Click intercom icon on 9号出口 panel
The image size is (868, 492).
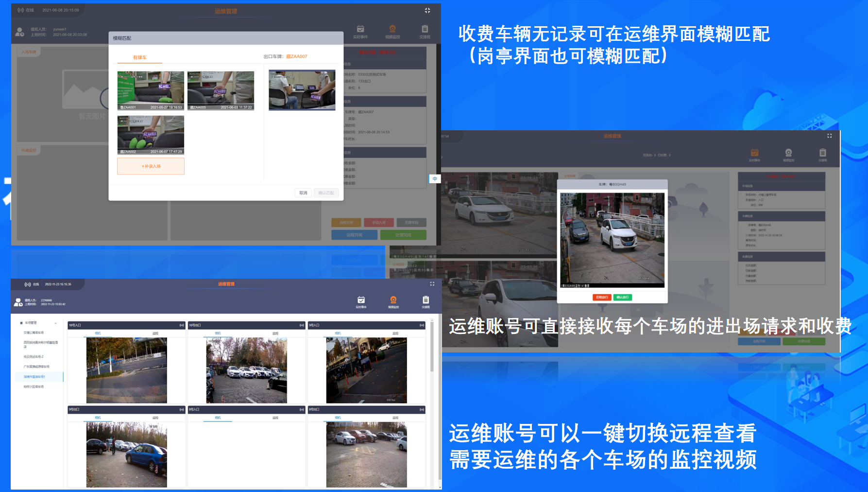pyautogui.click(x=182, y=410)
